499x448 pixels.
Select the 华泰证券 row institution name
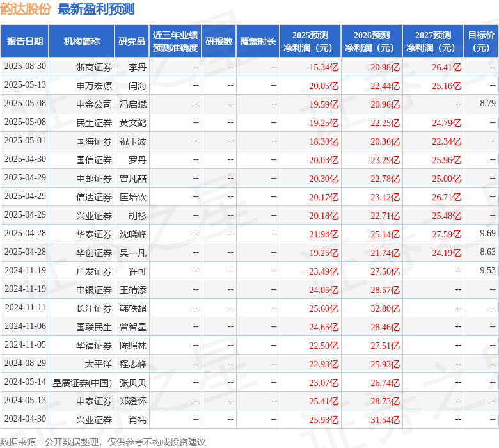[93, 234]
